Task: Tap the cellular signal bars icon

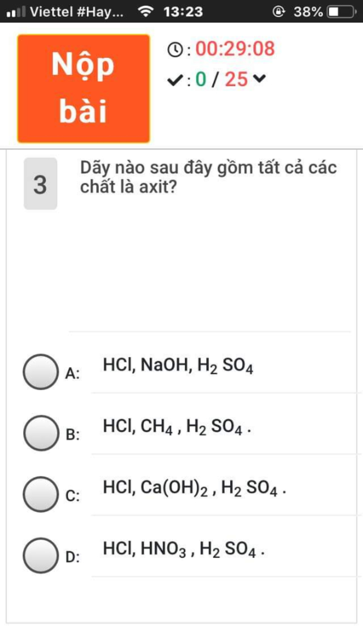Action: [16, 12]
